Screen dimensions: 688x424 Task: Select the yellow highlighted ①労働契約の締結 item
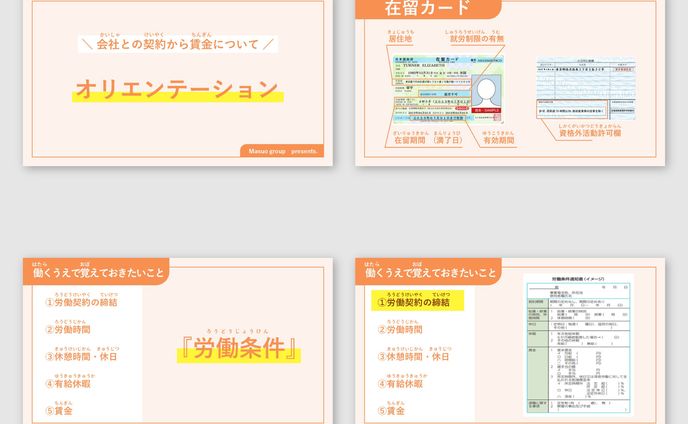(x=412, y=301)
